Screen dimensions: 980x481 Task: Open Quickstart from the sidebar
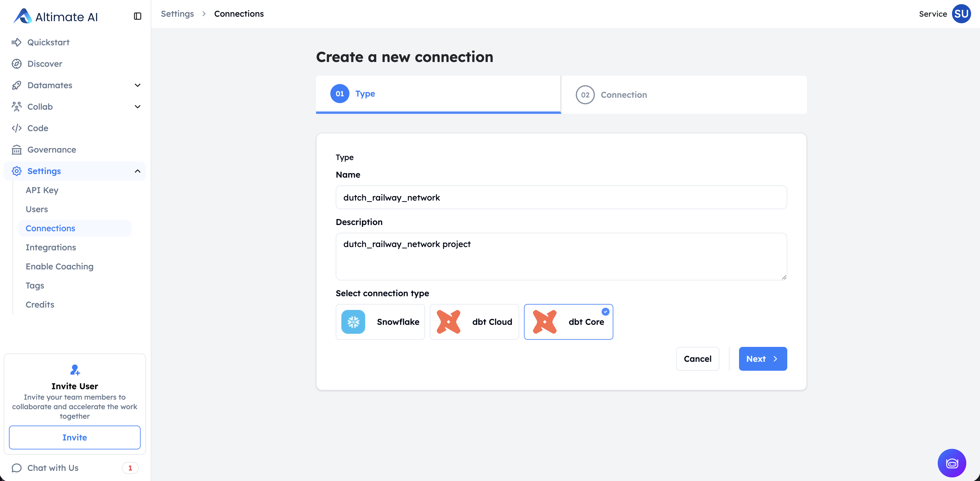tap(48, 42)
